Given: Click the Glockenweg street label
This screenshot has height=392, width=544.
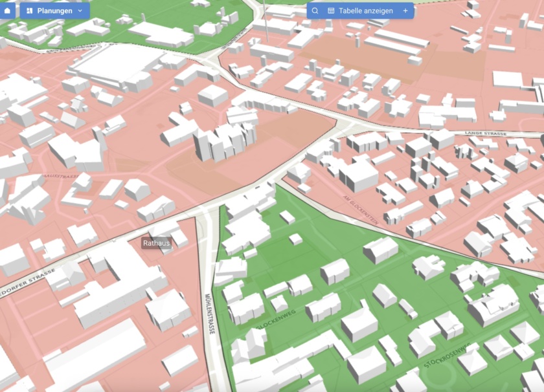Looking at the screenshot, I should coord(276,320).
